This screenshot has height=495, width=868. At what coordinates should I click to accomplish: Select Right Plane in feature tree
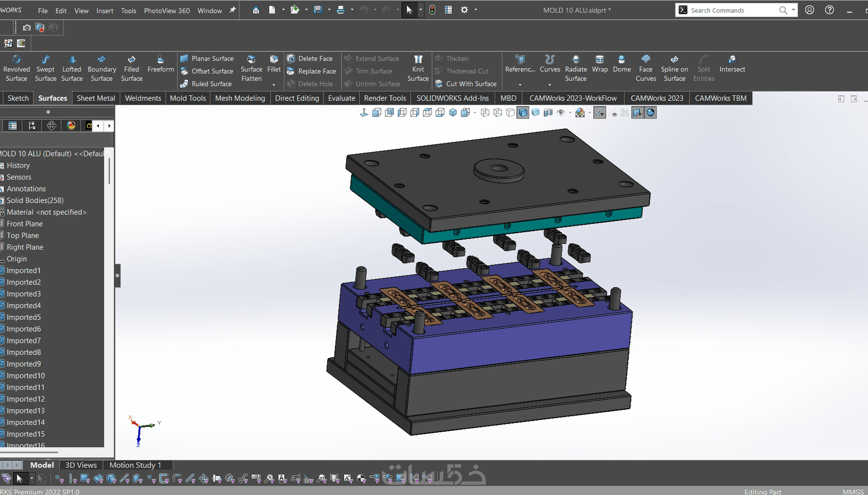point(25,247)
